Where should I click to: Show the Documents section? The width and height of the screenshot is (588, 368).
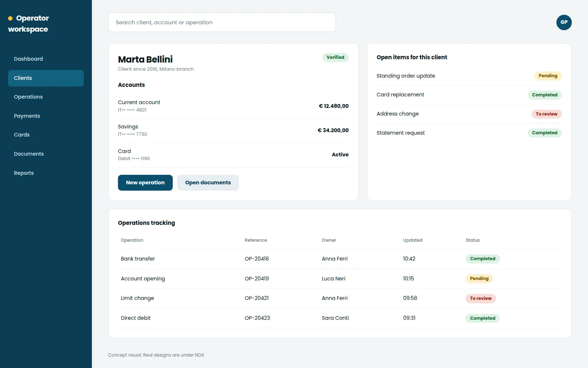[46, 154]
